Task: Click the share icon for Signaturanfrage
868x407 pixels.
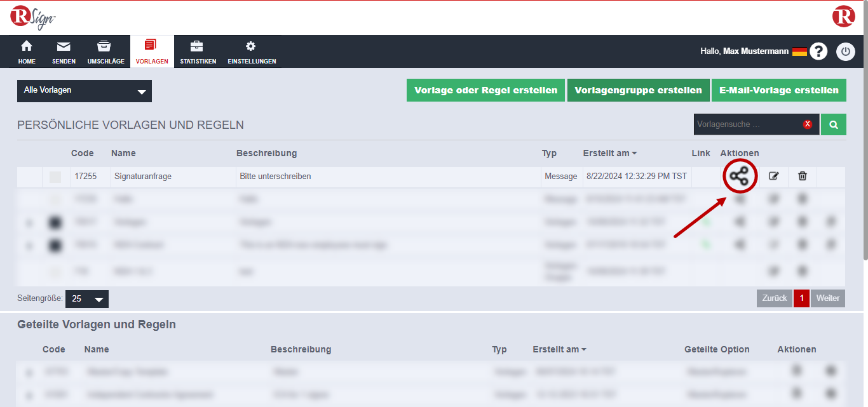Action: [738, 177]
